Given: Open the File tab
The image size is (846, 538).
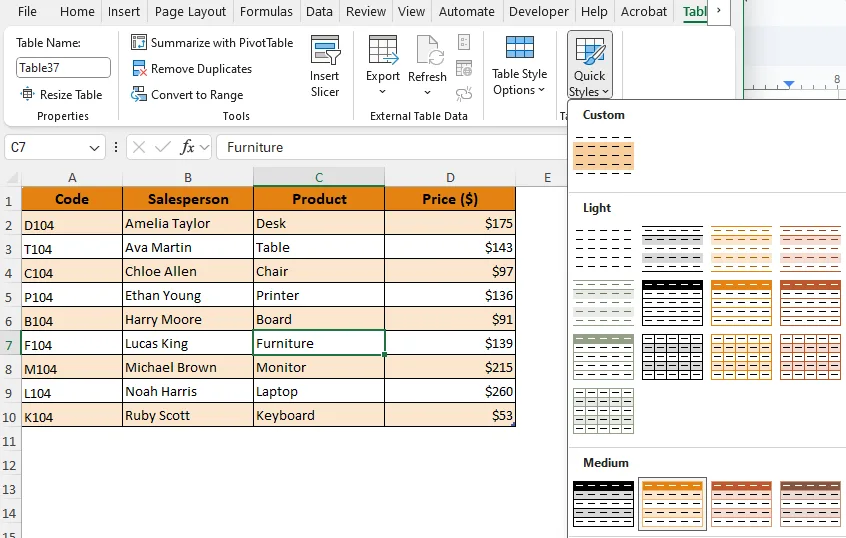Looking at the screenshot, I should pos(27,11).
